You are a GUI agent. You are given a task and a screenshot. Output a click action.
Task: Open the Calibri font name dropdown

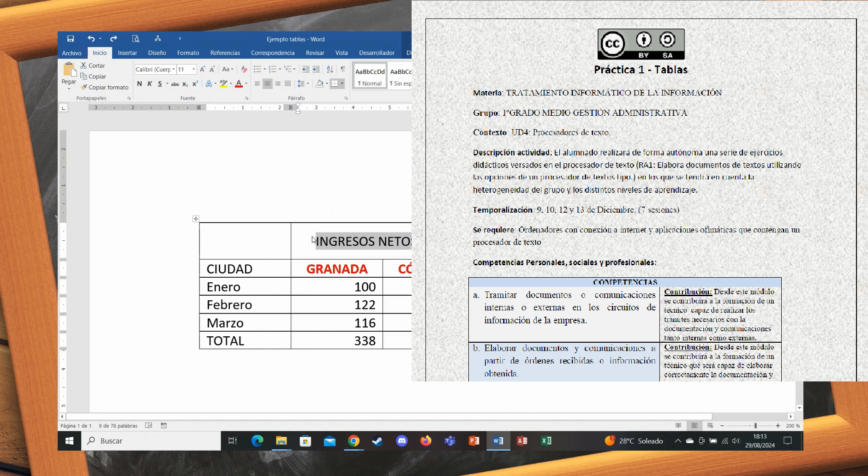174,69
